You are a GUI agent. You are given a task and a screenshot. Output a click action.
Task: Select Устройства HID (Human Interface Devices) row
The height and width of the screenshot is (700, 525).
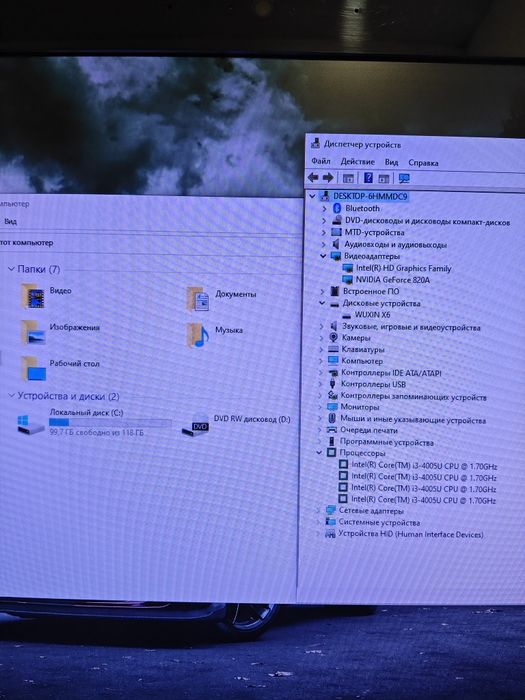[404, 533]
